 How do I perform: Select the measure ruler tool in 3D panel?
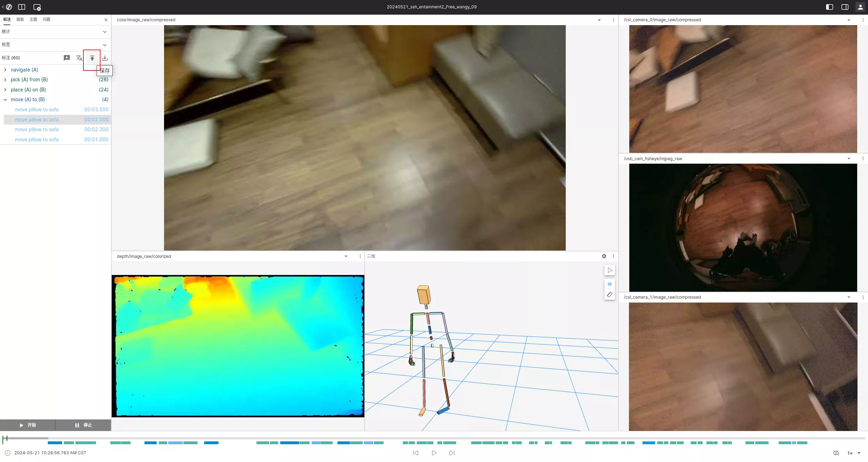click(x=610, y=295)
